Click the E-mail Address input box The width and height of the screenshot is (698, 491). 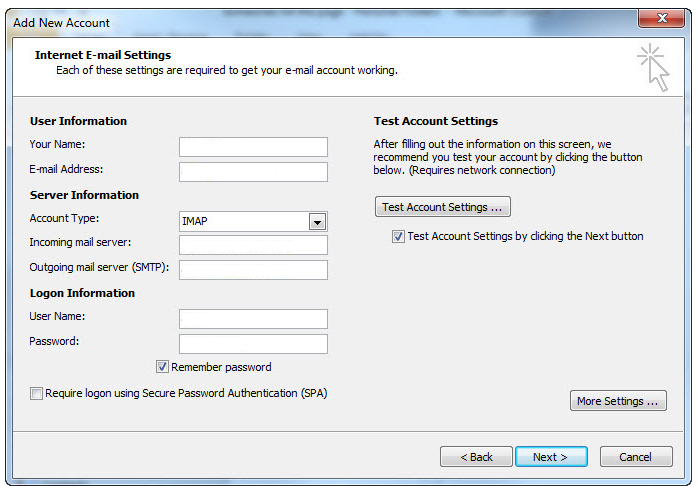pos(253,172)
